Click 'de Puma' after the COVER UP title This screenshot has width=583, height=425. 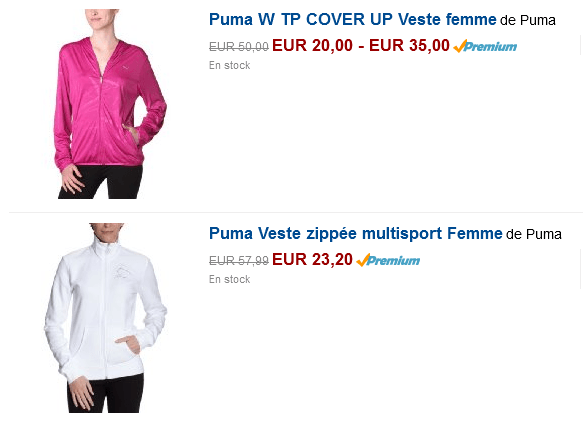pos(528,20)
